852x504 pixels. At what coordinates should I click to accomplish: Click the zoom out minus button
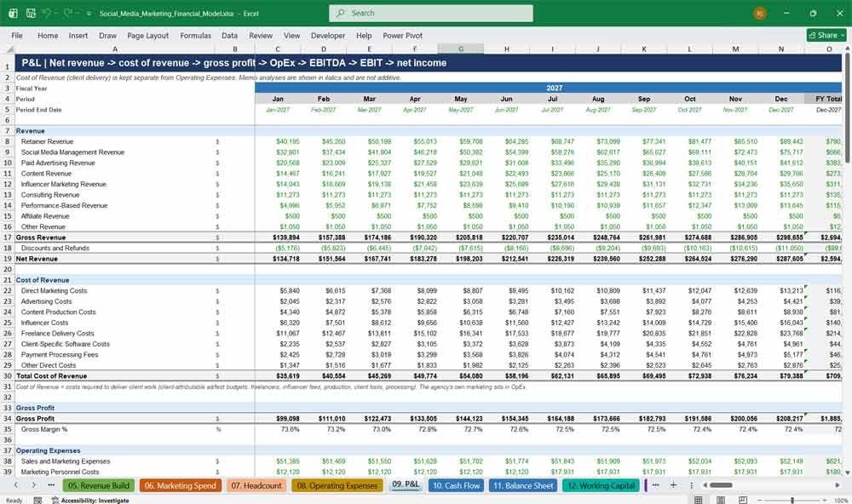click(760, 500)
